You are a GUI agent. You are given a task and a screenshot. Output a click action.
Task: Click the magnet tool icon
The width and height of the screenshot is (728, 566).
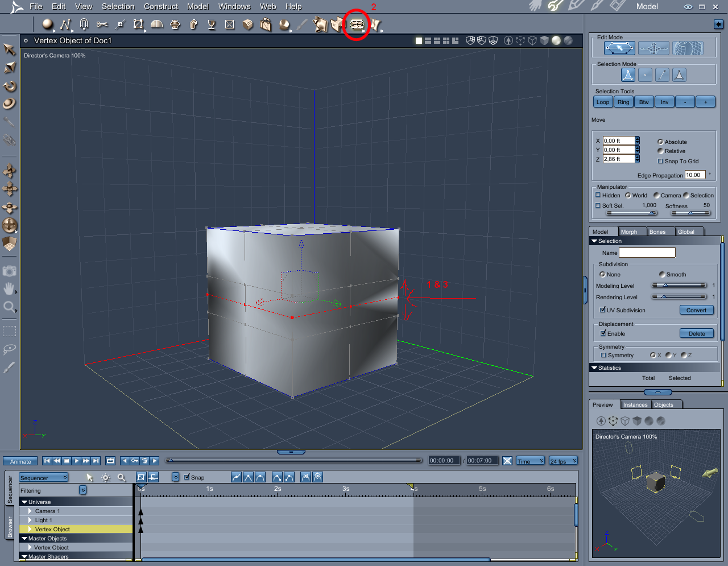[x=84, y=24]
